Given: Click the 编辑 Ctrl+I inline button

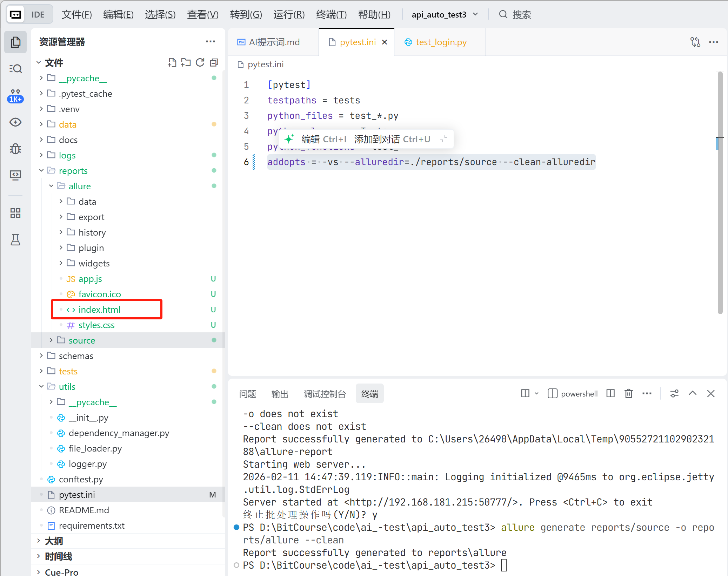Looking at the screenshot, I should (x=323, y=139).
